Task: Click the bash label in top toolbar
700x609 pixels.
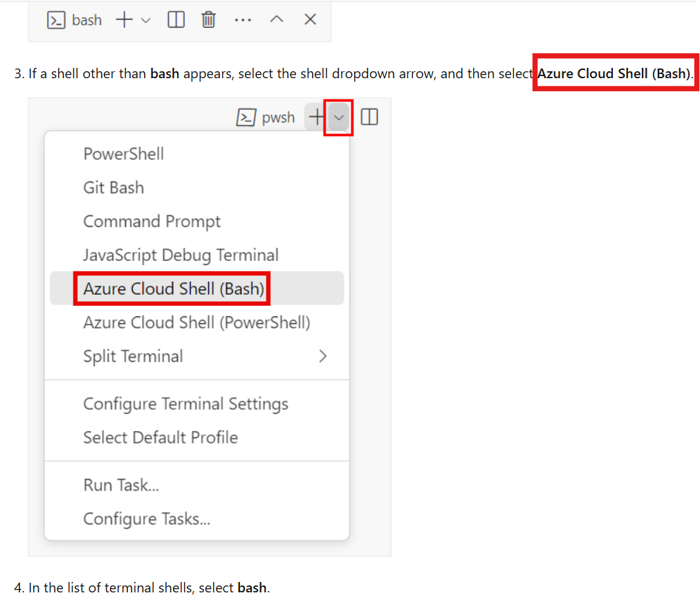Action: pos(87,20)
